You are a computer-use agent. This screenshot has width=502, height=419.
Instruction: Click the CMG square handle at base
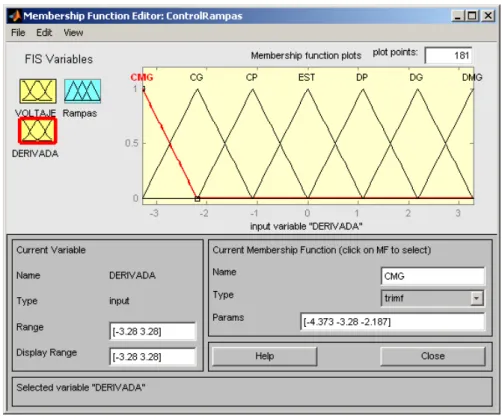point(197,199)
